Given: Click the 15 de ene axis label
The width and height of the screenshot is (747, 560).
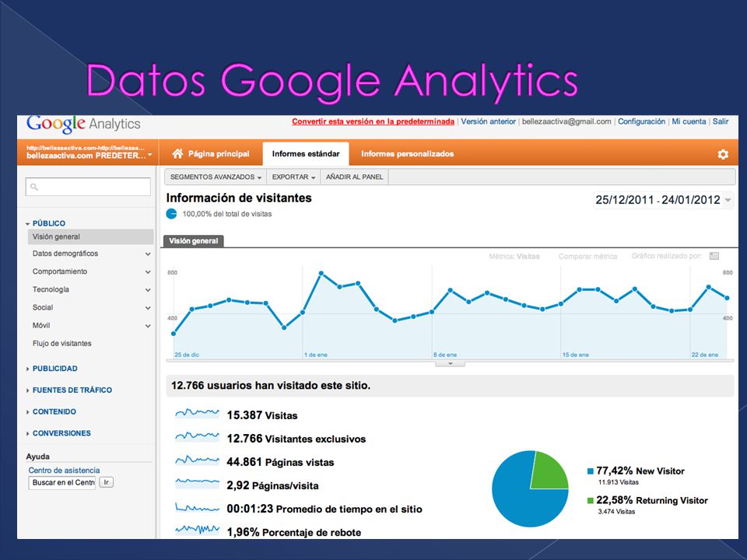Looking at the screenshot, I should (x=576, y=355).
